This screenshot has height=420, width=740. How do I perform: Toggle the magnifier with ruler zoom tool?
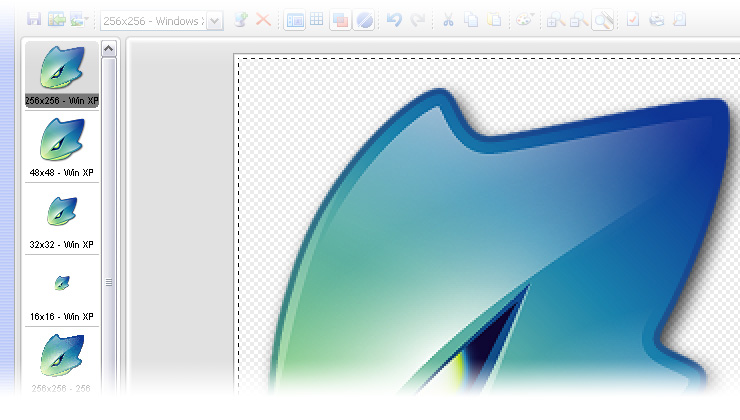[x=603, y=20]
